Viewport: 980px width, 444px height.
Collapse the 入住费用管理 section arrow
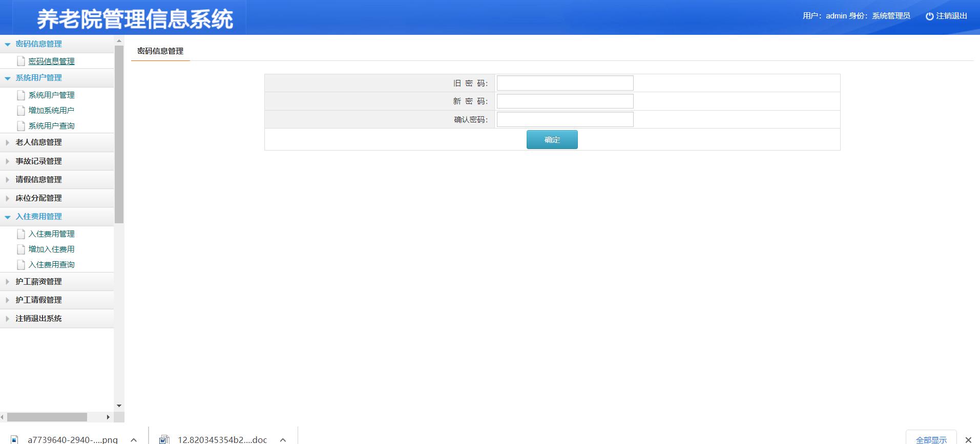pyautogui.click(x=7, y=217)
